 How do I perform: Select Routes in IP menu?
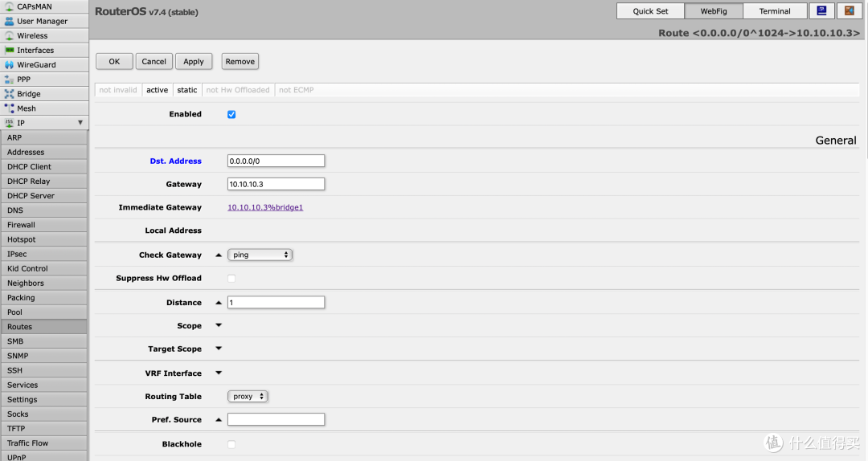point(43,327)
